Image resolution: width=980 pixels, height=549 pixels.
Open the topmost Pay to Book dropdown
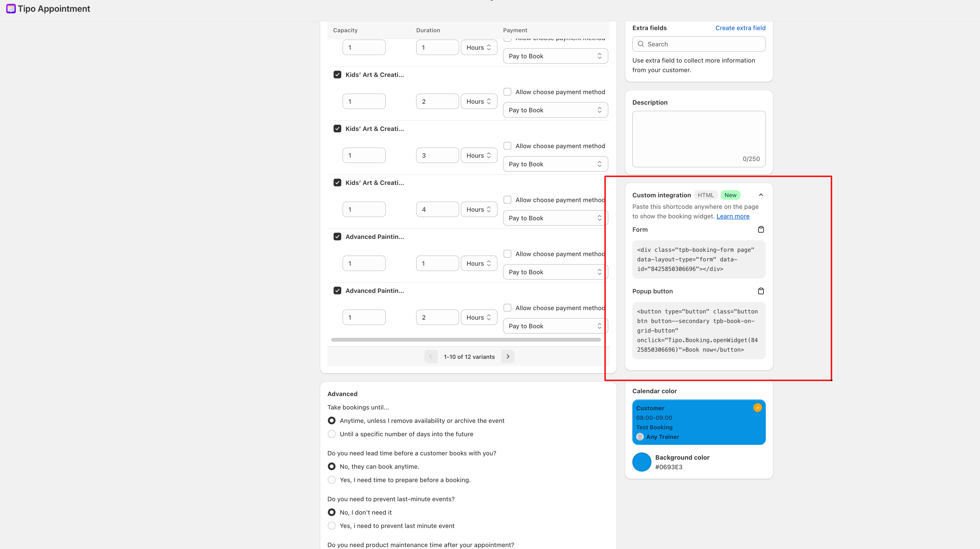[x=555, y=56]
